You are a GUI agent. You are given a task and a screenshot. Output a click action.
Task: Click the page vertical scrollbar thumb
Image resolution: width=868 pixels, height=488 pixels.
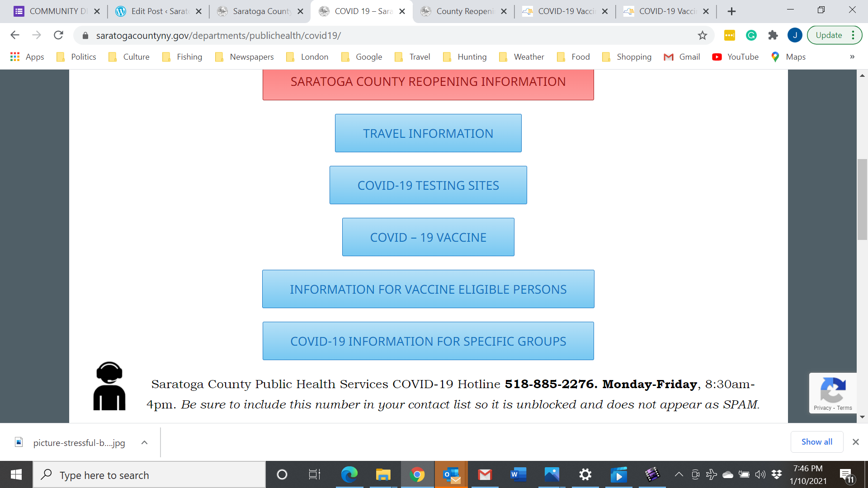click(x=862, y=199)
